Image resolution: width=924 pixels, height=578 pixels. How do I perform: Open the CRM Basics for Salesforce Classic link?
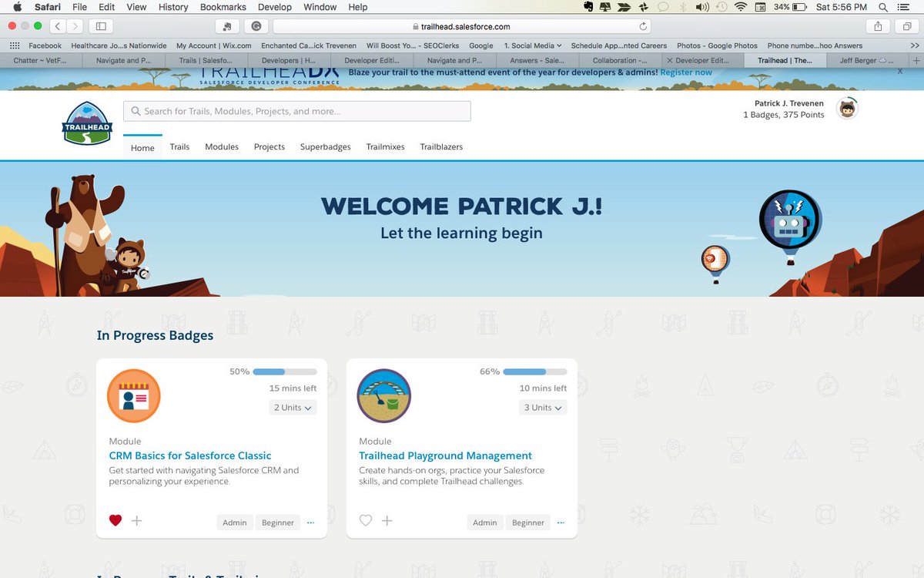point(190,455)
